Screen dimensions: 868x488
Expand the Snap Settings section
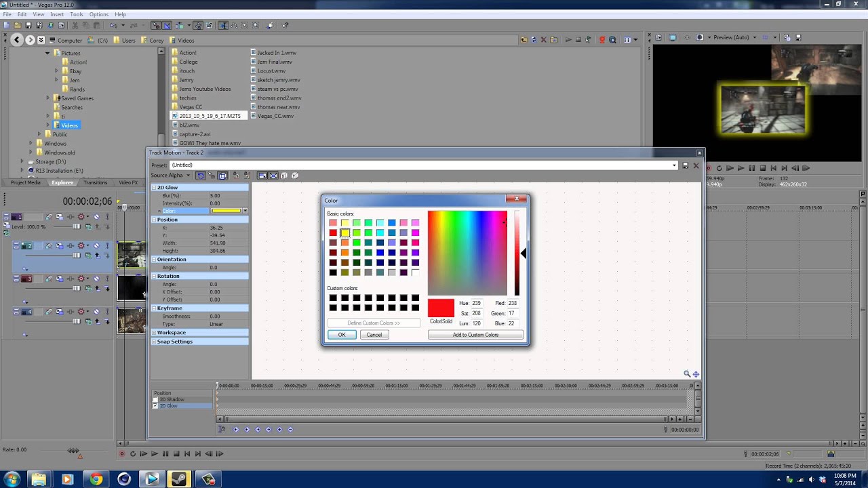click(x=154, y=342)
